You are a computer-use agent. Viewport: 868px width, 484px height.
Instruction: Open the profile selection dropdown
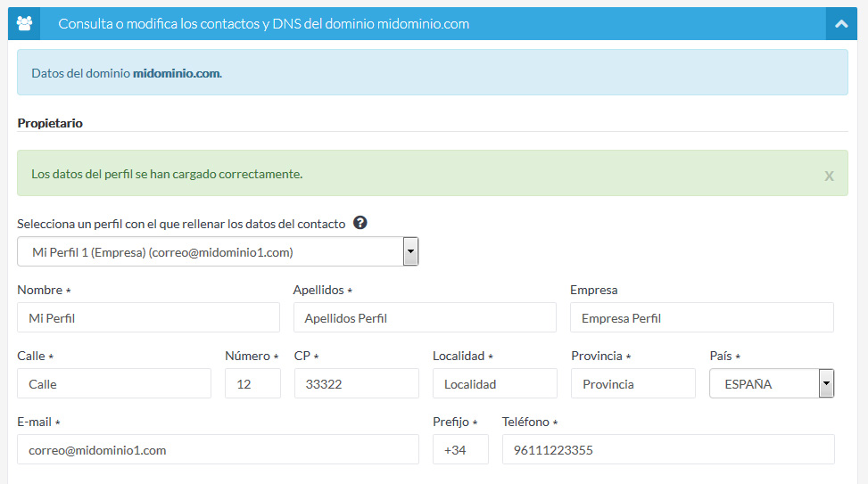218,252
